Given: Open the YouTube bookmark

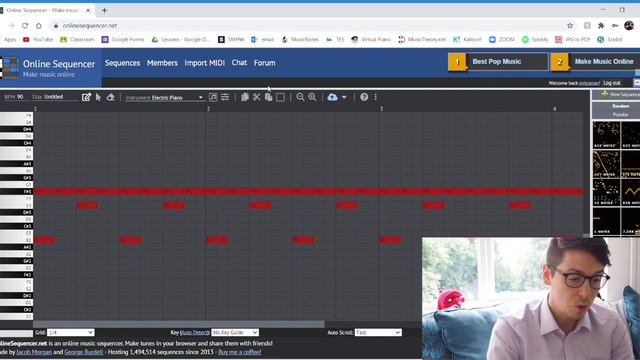Looking at the screenshot, I should [38, 39].
